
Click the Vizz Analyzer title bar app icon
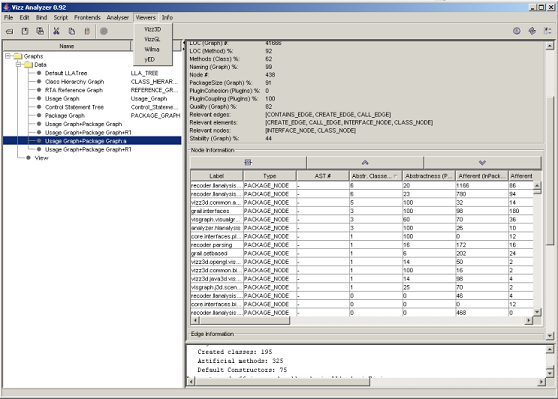coord(6,7)
